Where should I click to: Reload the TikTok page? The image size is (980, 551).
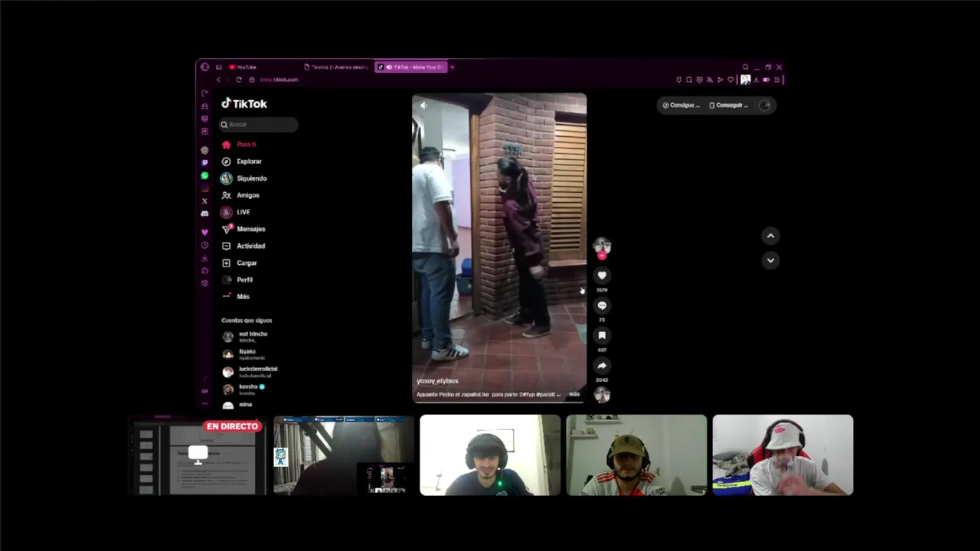(x=239, y=80)
